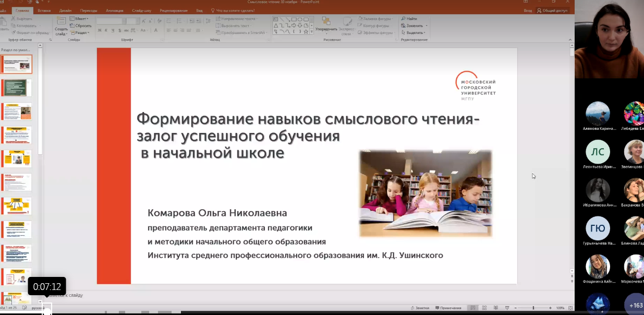Screen dimensions: 644x315
Task: Start slideshow from status bar icon
Action: pos(507,308)
